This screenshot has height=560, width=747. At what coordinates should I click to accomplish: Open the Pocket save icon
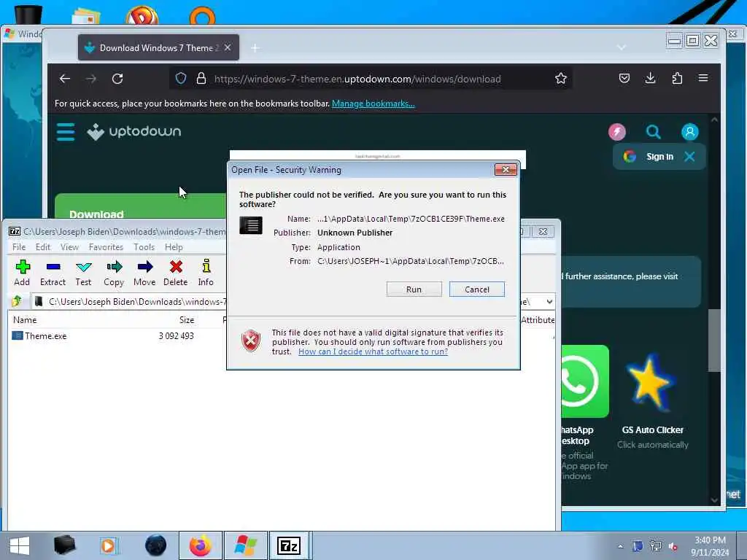point(624,79)
